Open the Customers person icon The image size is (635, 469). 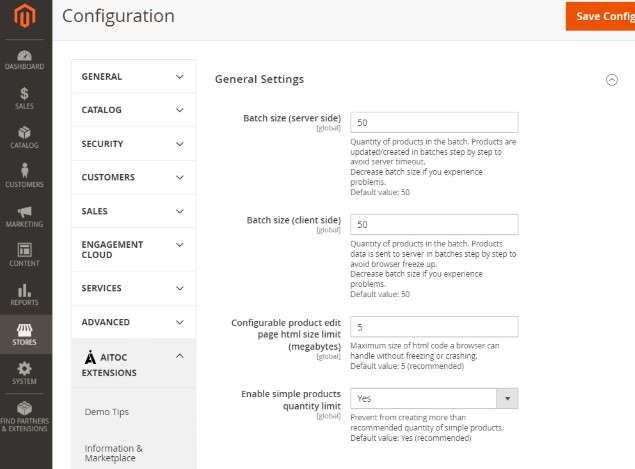[24, 171]
